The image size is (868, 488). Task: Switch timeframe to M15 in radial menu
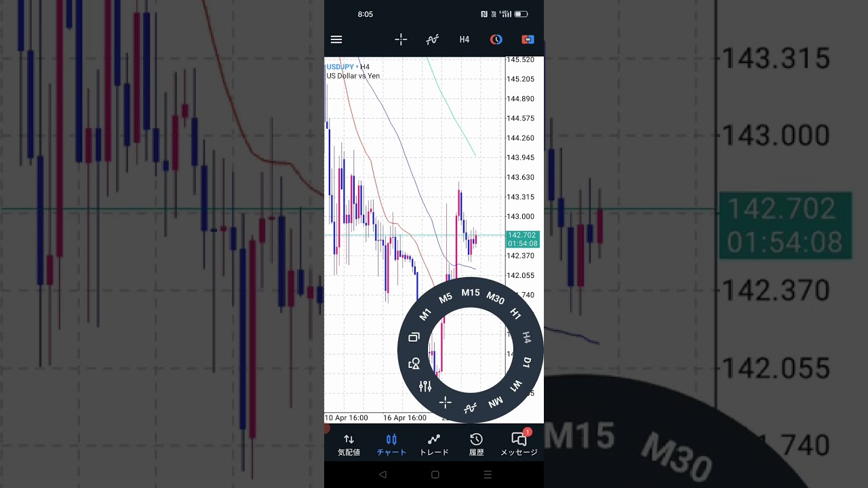tap(470, 293)
